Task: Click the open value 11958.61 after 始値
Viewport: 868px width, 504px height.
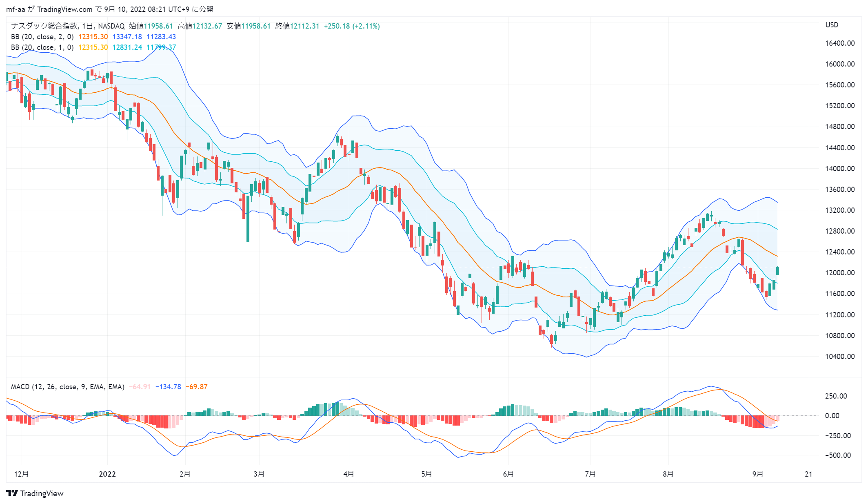Action: pos(158,26)
